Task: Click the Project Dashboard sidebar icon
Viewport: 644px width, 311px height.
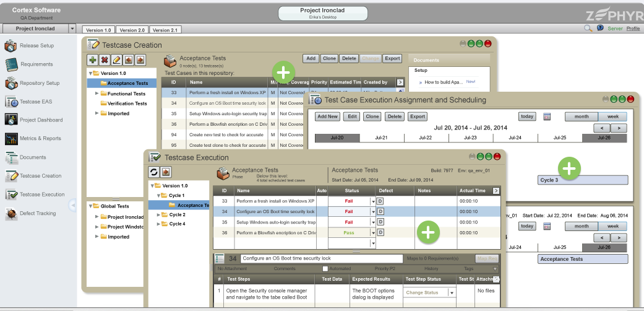Action: click(x=11, y=120)
